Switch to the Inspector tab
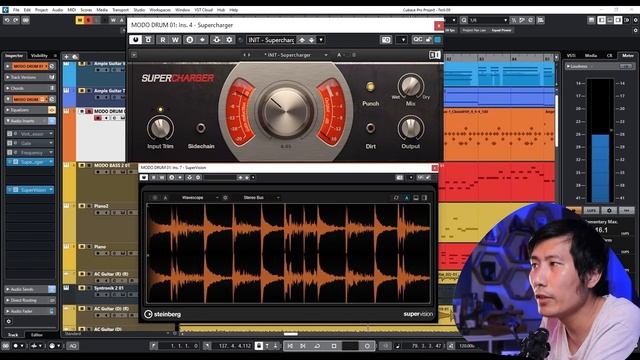 [x=14, y=56]
